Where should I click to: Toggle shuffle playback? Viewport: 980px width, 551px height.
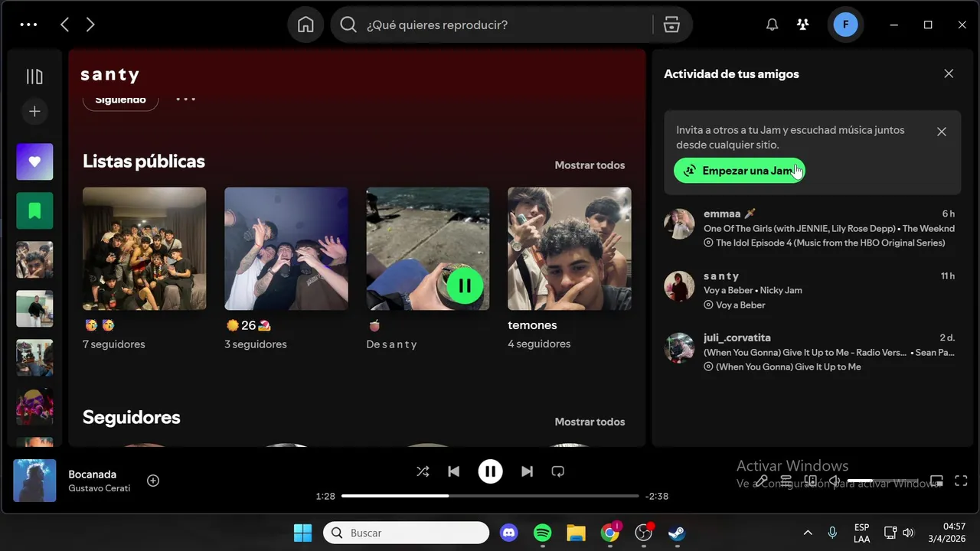(x=423, y=471)
